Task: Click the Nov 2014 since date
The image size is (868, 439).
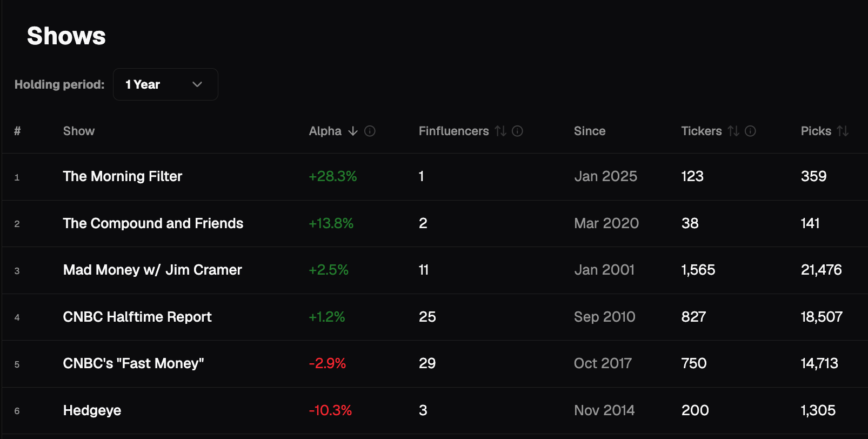Action: [x=604, y=410]
